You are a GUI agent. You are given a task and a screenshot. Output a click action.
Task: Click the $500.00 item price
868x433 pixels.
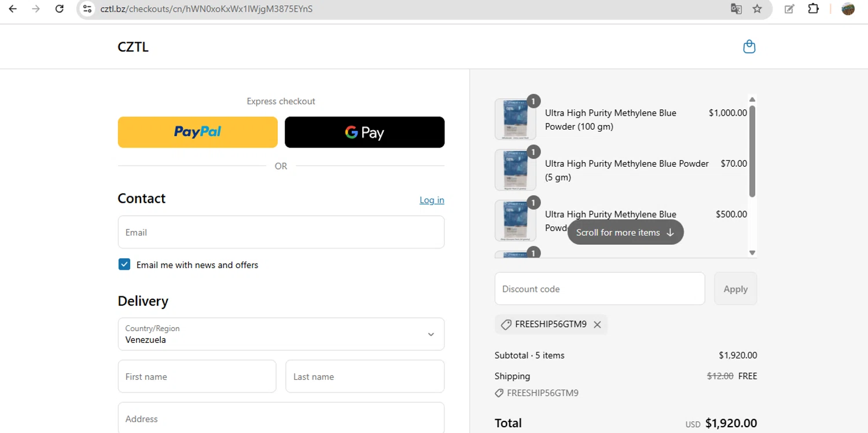pos(731,214)
